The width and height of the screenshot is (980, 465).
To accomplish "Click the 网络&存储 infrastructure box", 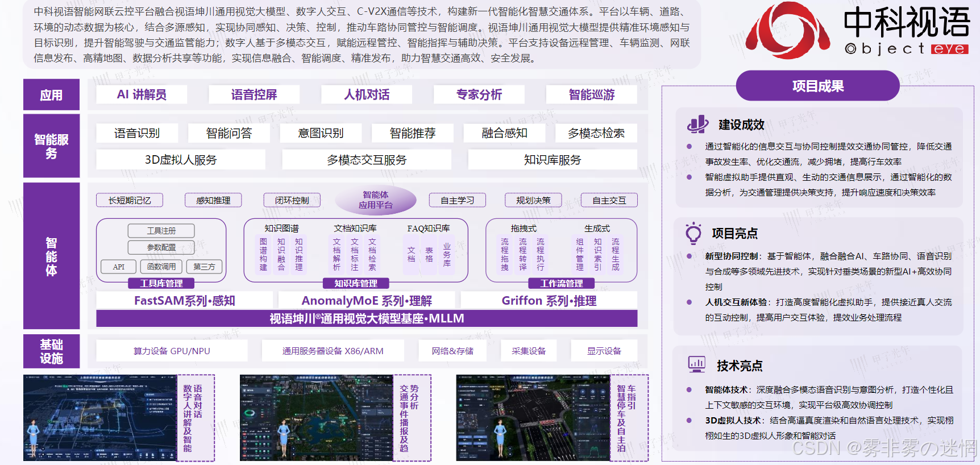I will pos(452,351).
